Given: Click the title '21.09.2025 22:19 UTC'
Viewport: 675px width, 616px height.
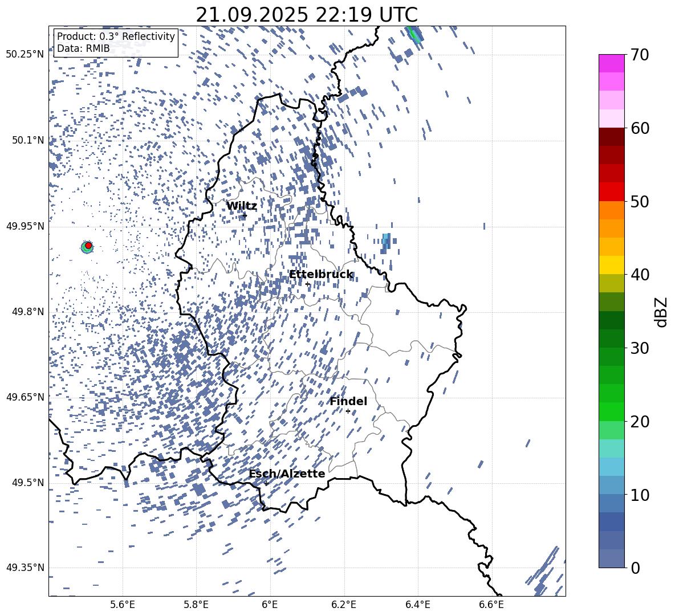Looking at the screenshot, I should tap(307, 15).
